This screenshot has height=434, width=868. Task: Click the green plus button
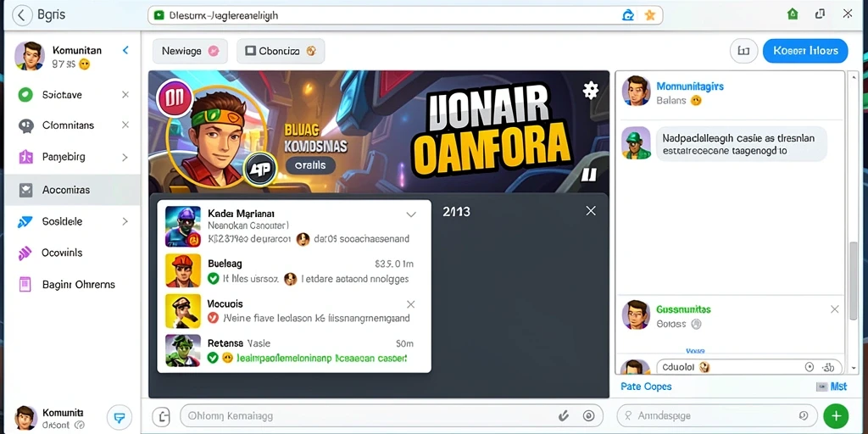835,415
